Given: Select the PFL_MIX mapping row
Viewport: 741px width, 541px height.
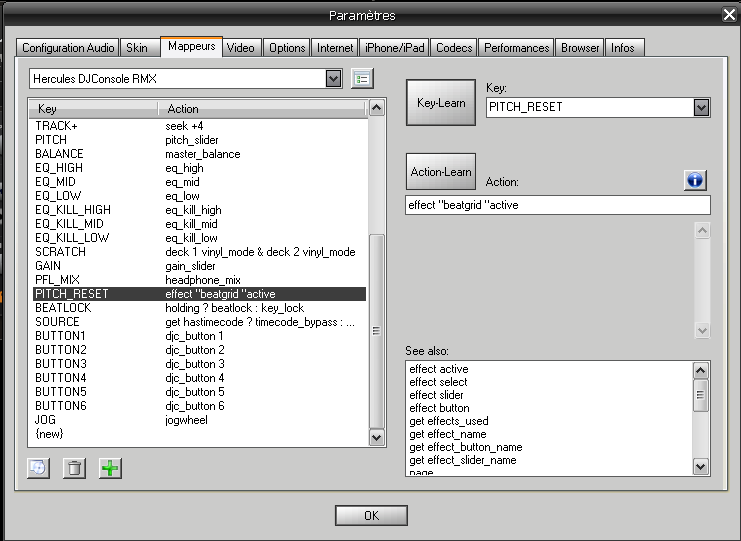Looking at the screenshot, I should click(x=199, y=280).
